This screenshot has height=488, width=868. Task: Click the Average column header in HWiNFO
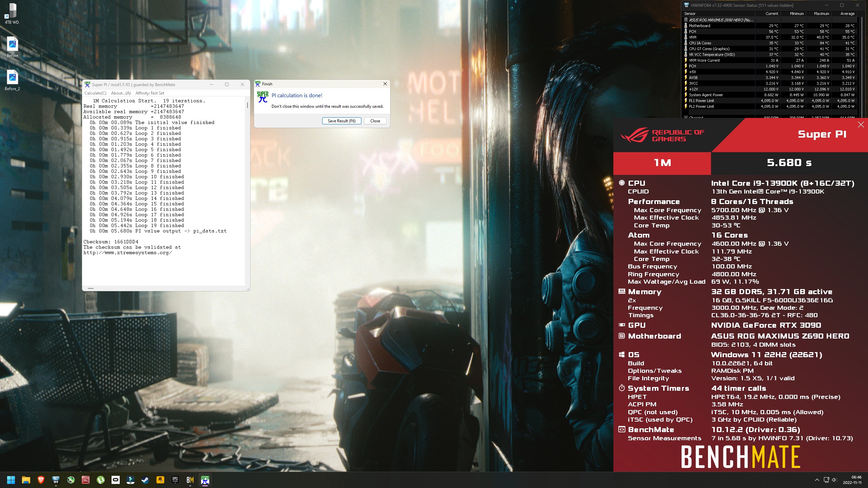pyautogui.click(x=844, y=14)
